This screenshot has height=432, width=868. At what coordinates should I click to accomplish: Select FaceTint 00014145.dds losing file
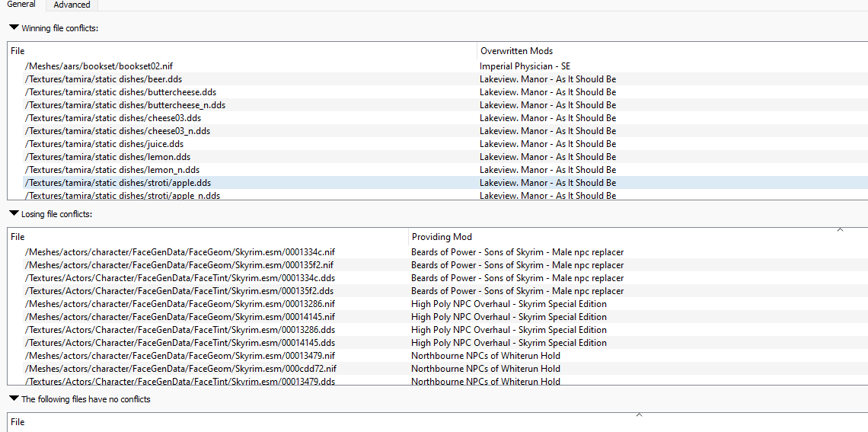180,343
